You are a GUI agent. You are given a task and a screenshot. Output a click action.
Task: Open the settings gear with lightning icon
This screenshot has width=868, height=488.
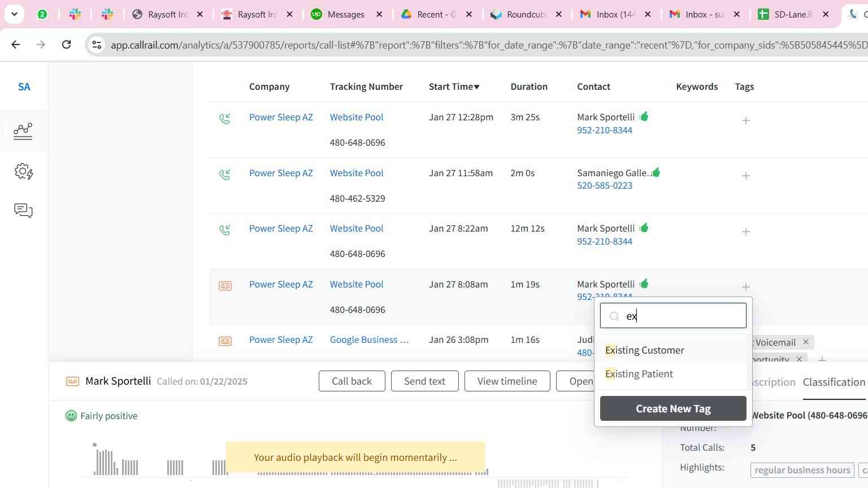click(23, 171)
